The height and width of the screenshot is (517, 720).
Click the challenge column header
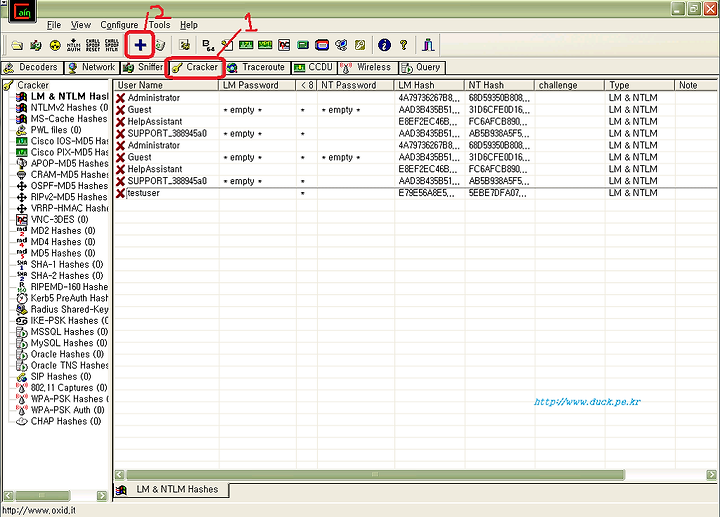coord(569,85)
